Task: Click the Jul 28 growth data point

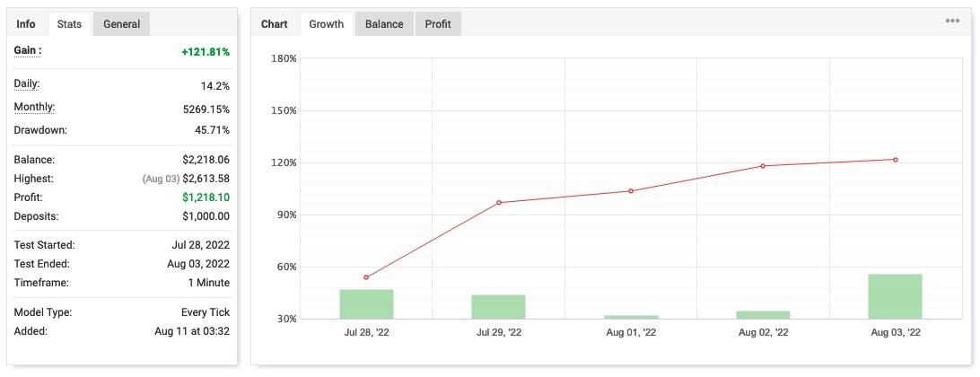Action: click(x=366, y=277)
